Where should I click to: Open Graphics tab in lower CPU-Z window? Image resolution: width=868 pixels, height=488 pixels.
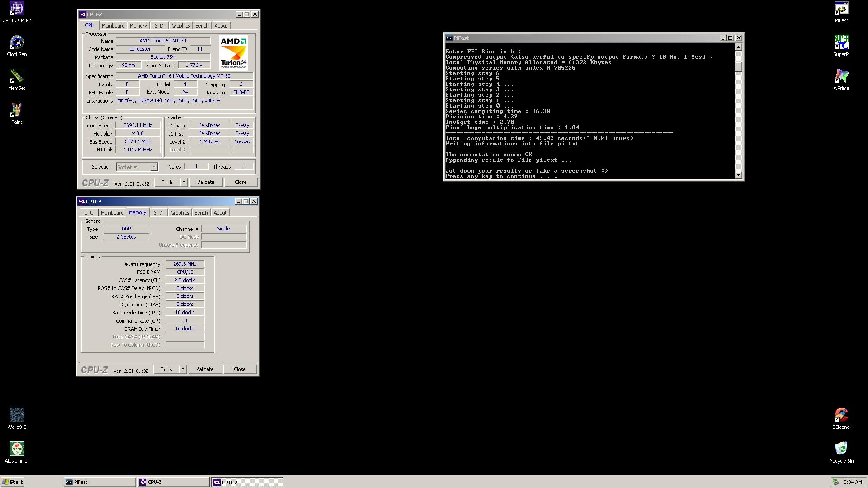click(179, 213)
